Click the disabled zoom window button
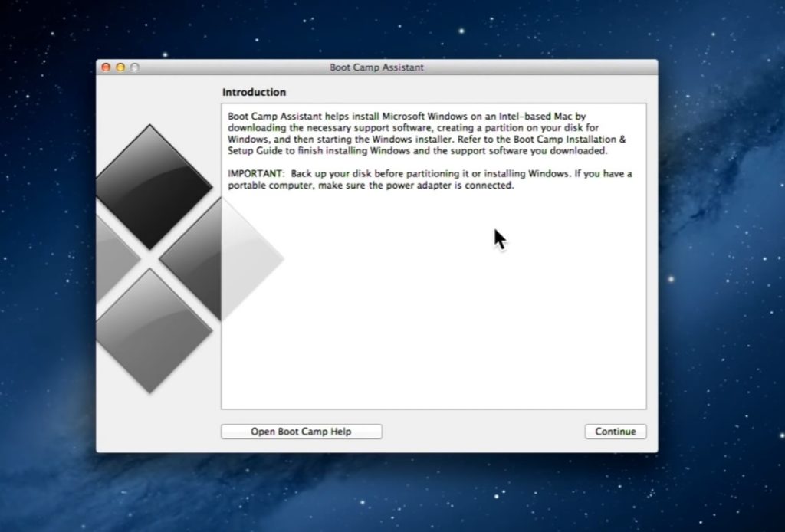Screen dimensions: 785x532 pos(135,67)
